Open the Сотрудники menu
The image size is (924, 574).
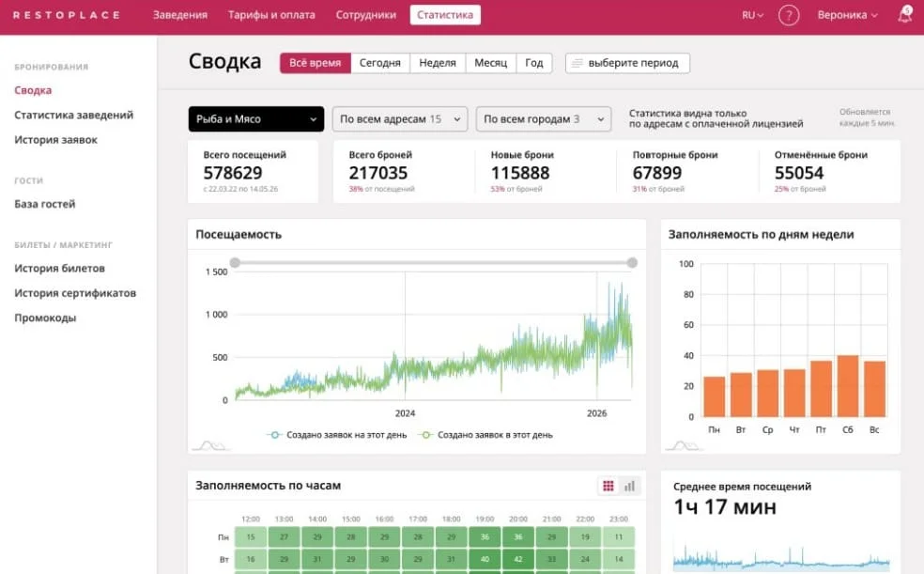[x=366, y=15]
